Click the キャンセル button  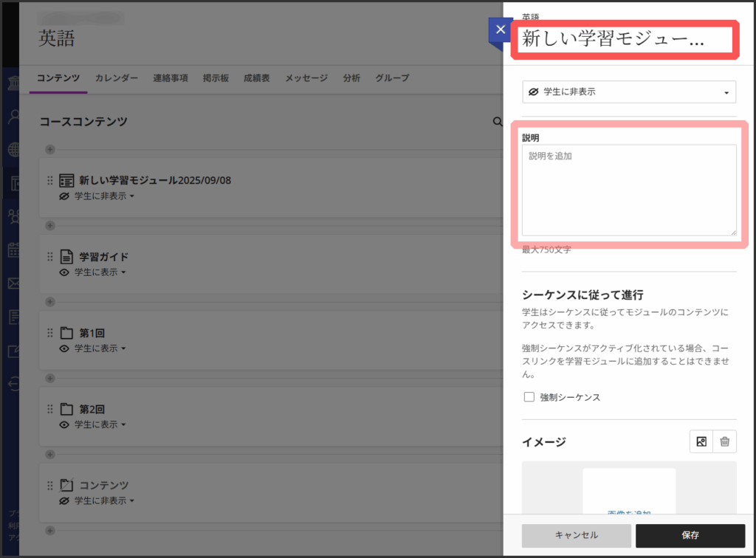576,535
